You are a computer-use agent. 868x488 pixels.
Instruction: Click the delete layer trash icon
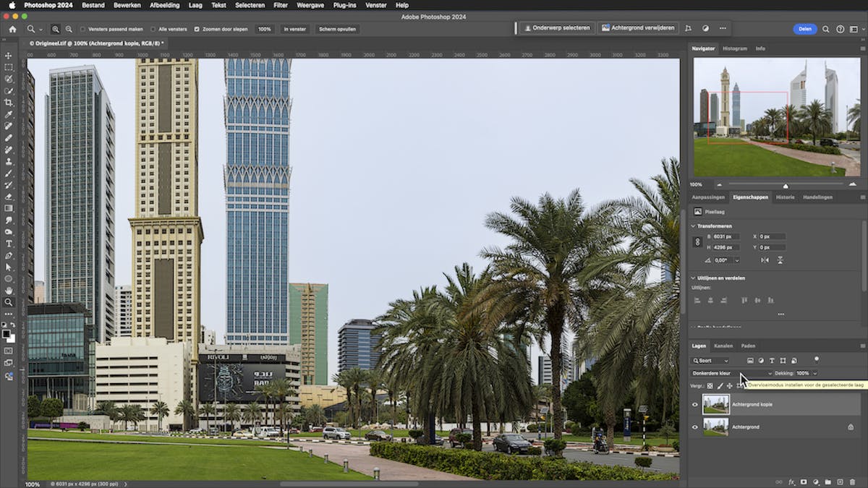point(853,481)
